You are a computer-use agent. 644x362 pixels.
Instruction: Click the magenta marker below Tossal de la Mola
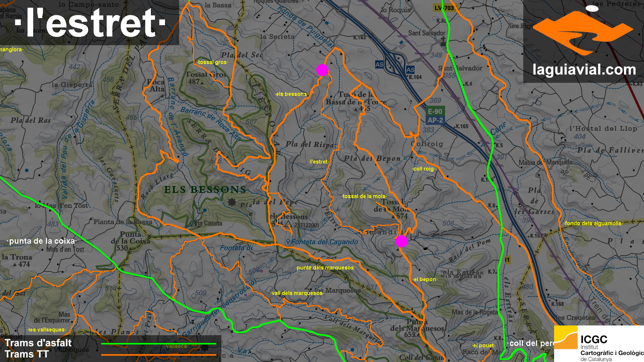tap(401, 241)
